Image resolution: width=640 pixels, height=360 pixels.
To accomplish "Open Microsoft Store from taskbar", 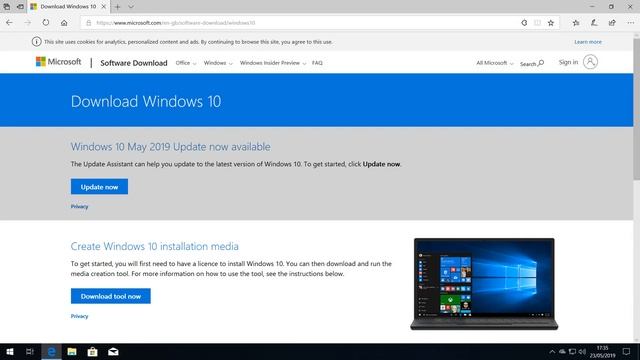I will point(93,351).
